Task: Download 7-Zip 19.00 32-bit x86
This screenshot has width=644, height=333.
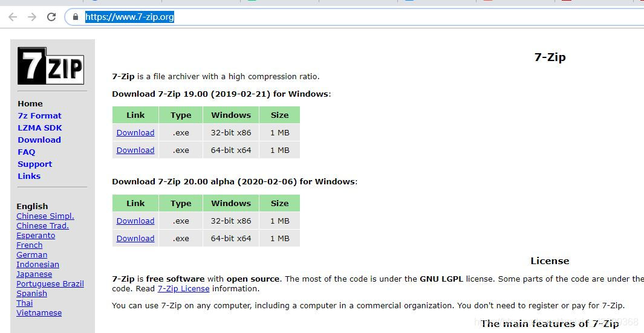Action: pos(135,132)
